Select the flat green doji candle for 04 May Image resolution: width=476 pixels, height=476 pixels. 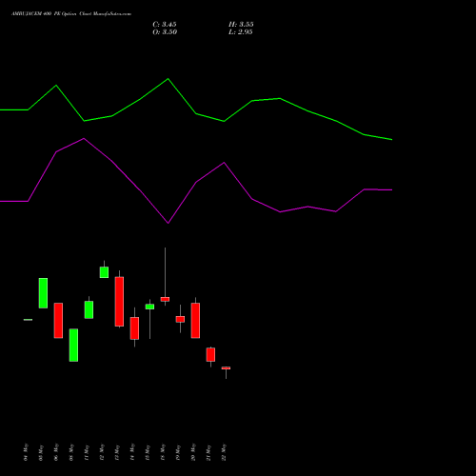pyautogui.click(x=28, y=320)
